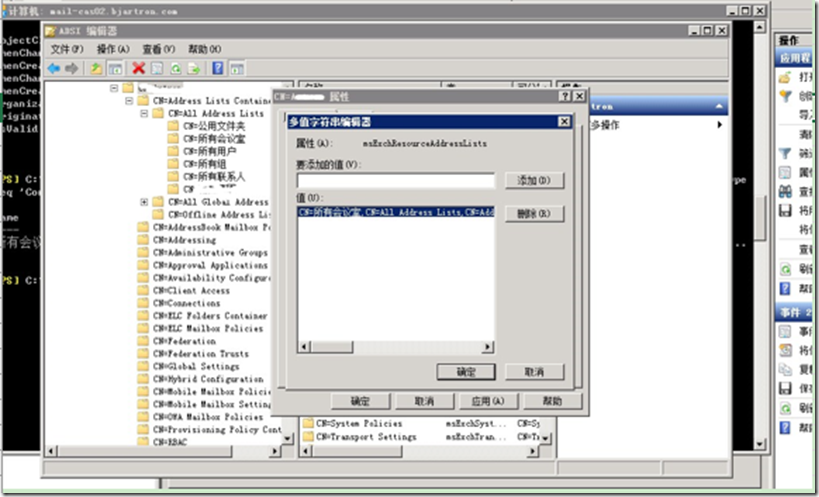
Task: Select CN=OWA Mailbox Policies node
Action: click(208, 417)
